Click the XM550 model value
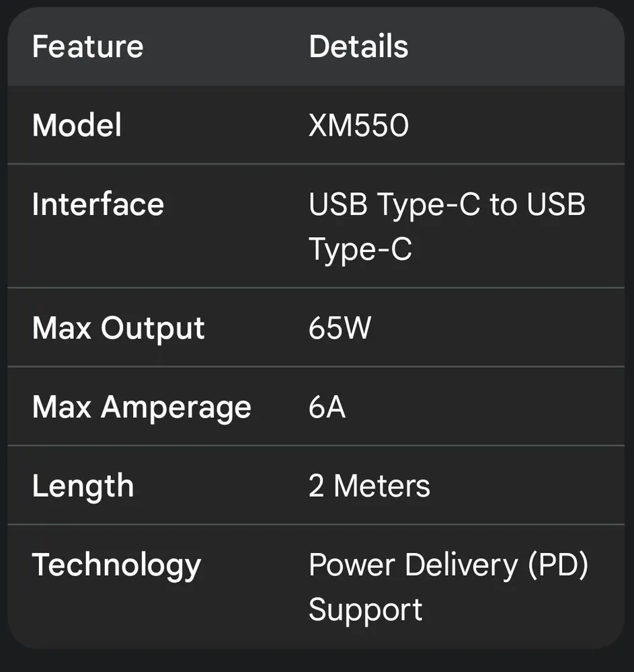 tap(358, 126)
